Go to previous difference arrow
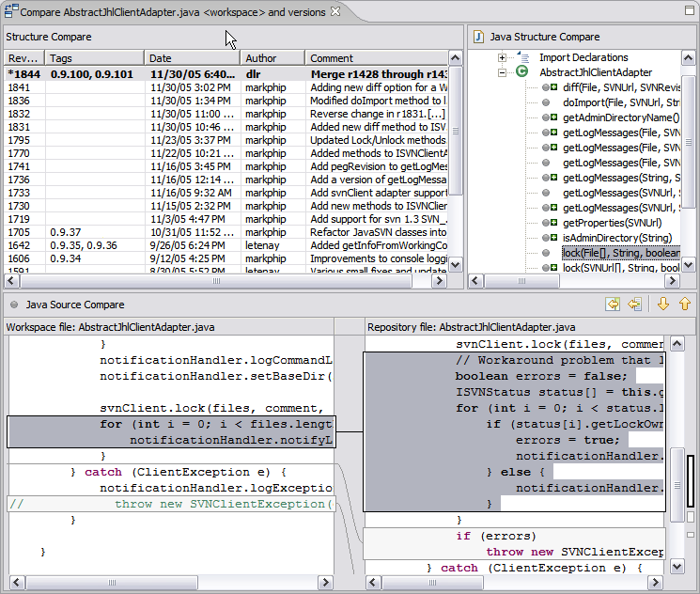Image resolution: width=700 pixels, height=594 pixels. point(685,305)
